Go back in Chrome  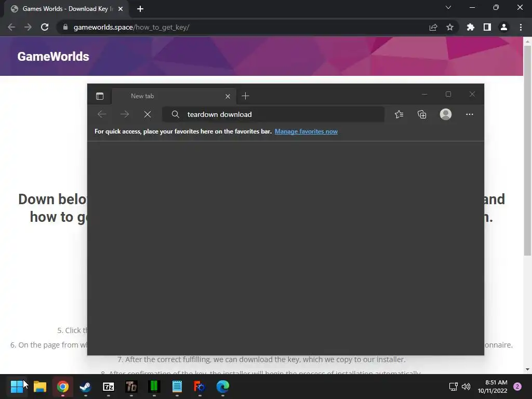[11, 27]
